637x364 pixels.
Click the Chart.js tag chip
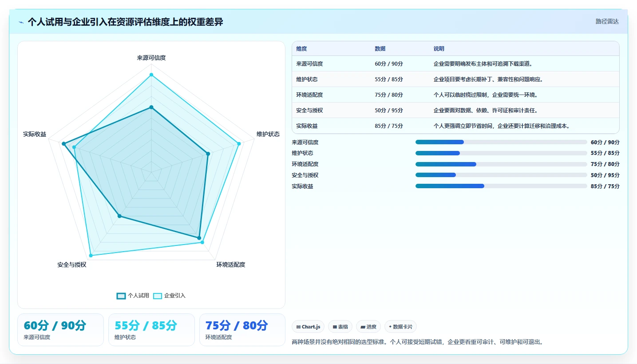pos(309,327)
